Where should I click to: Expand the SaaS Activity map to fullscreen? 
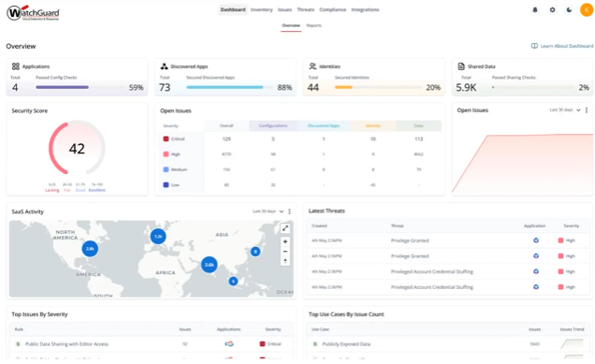click(285, 228)
